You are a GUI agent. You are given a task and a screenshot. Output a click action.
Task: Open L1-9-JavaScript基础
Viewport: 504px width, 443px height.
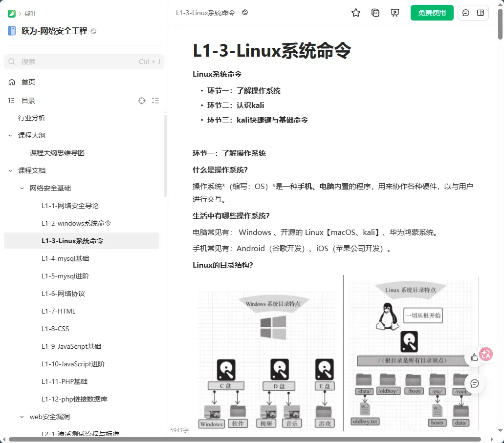click(71, 346)
